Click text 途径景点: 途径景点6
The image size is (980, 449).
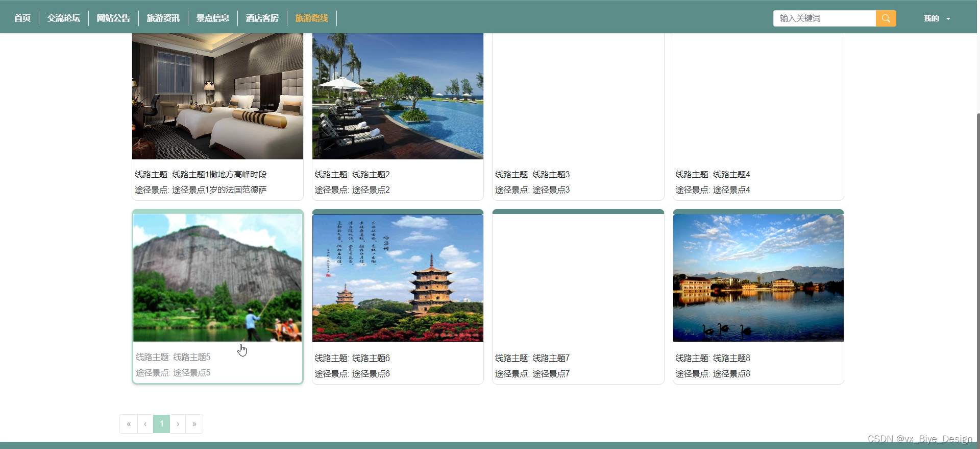pos(352,374)
